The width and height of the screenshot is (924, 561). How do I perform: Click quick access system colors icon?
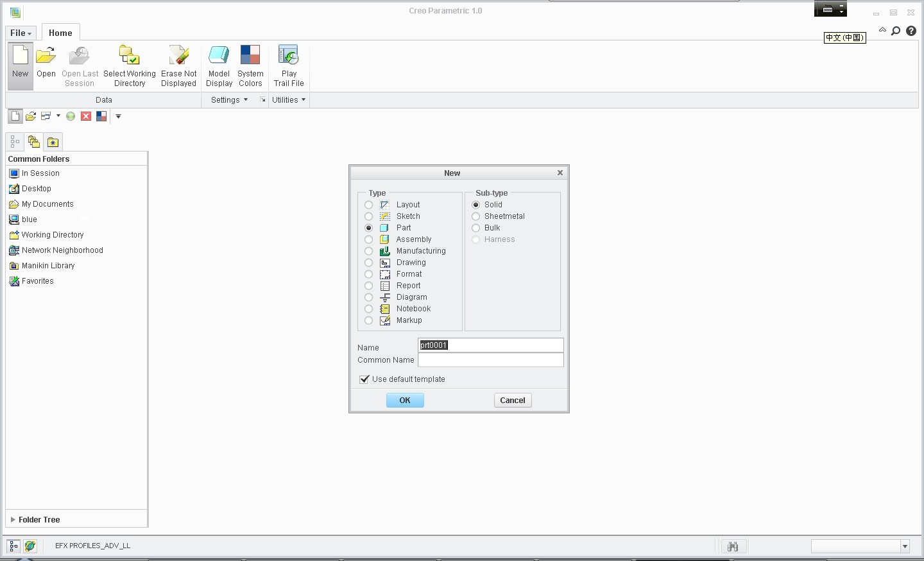(x=101, y=116)
